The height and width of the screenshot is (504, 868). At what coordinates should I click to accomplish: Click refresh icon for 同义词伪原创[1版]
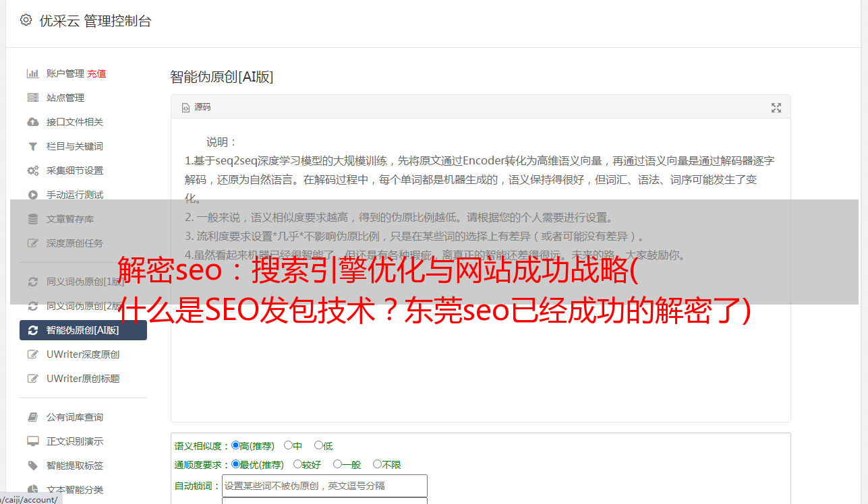[x=32, y=282]
